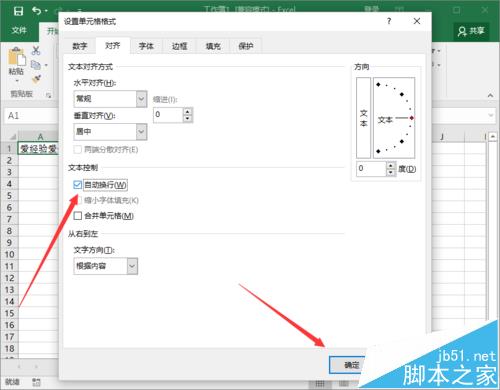500x390 pixels.
Task: Click the 缩进 indent value field
Action: 168,115
